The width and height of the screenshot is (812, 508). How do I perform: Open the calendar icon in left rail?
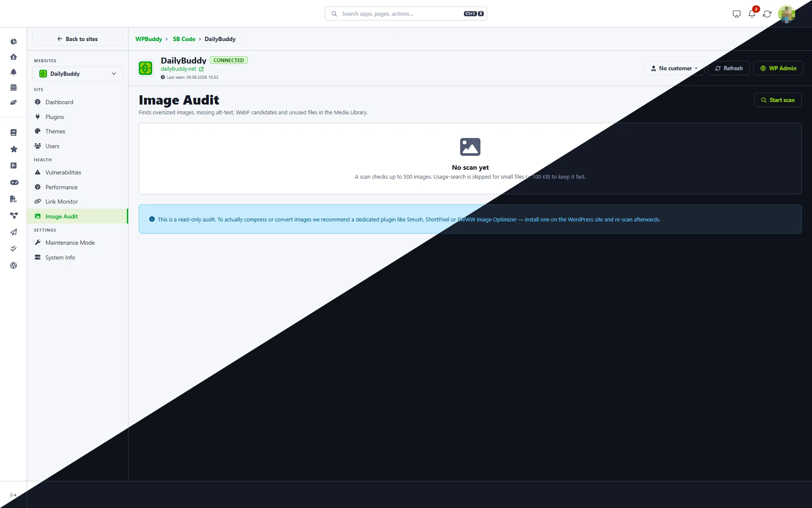(x=14, y=87)
